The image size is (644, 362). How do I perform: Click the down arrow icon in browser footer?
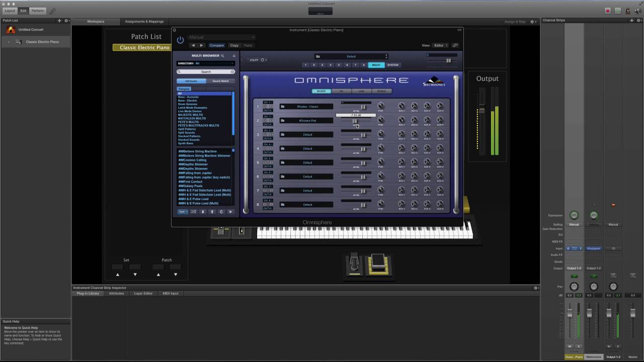[x=203, y=212]
